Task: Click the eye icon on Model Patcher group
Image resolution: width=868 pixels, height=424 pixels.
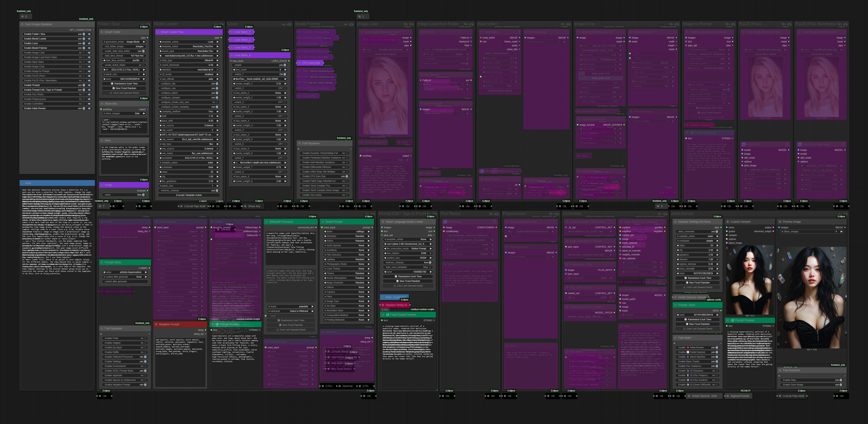Action: point(351,24)
